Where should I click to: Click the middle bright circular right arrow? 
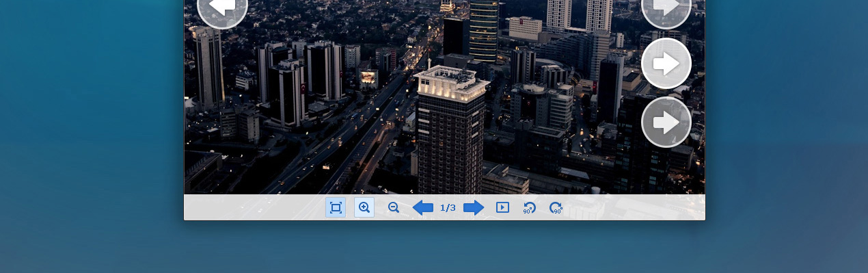666,64
